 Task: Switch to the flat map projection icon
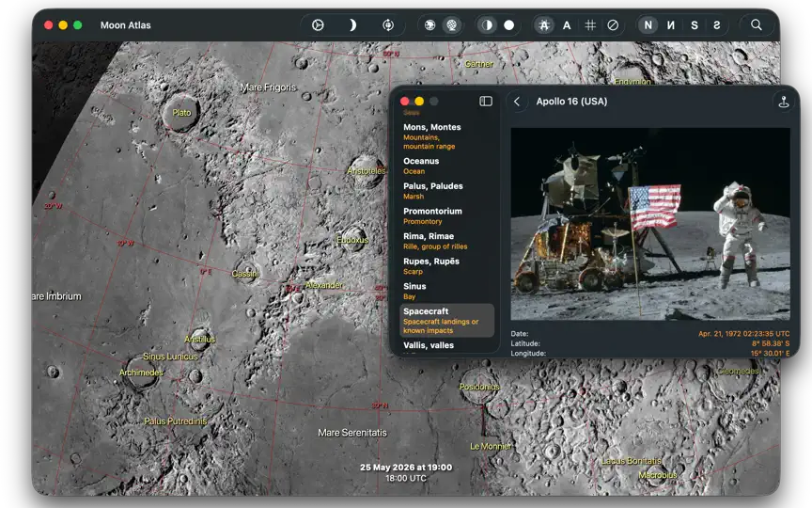click(x=429, y=24)
